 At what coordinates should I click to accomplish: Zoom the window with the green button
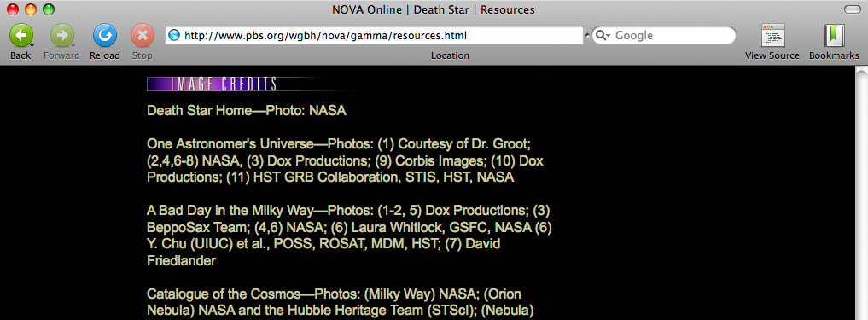(49, 9)
